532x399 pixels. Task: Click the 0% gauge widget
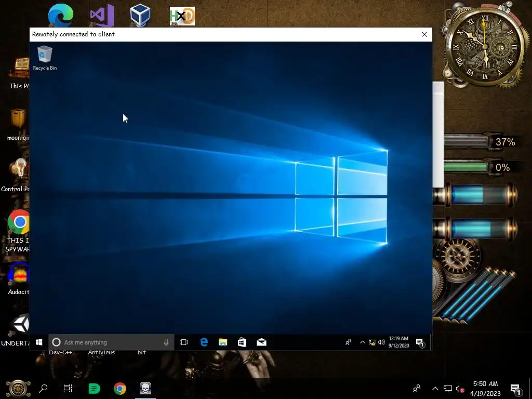tap(481, 167)
